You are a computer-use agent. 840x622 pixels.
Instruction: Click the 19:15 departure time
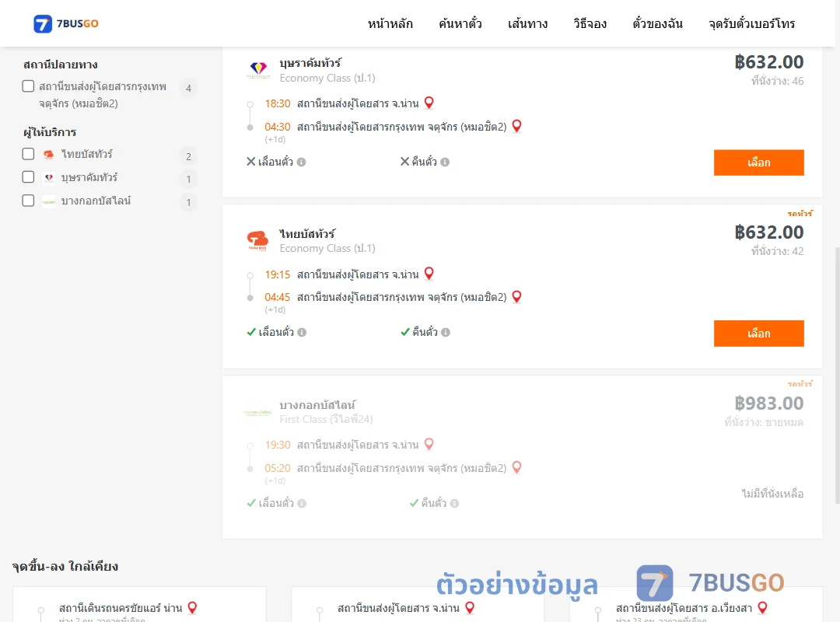[x=278, y=274]
